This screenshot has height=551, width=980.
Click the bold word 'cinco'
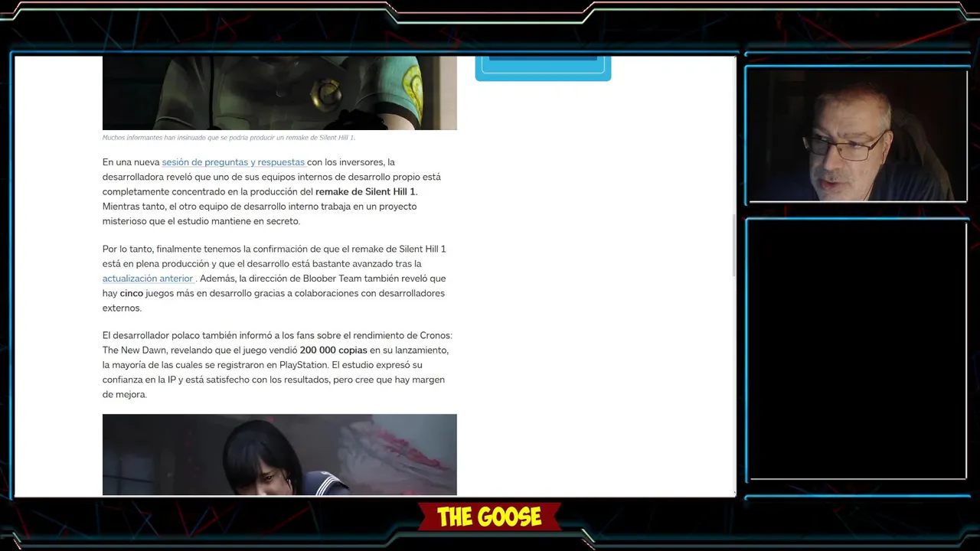coord(131,293)
